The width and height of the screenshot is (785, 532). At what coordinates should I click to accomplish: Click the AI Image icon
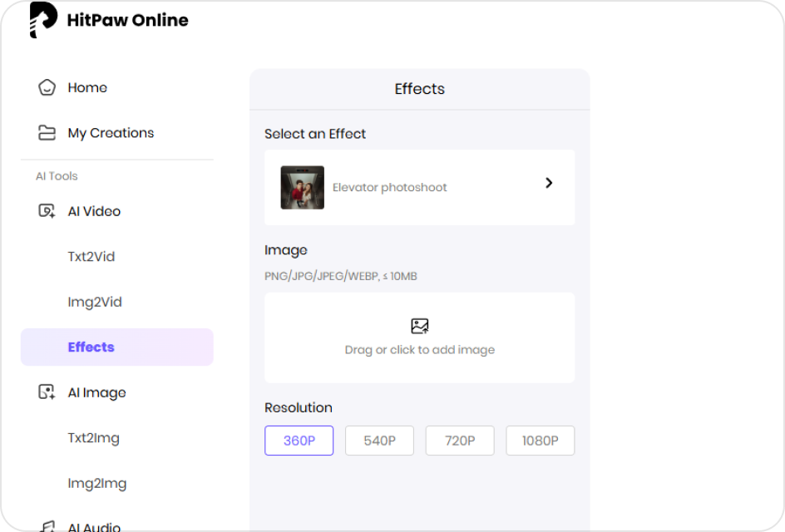point(47,392)
